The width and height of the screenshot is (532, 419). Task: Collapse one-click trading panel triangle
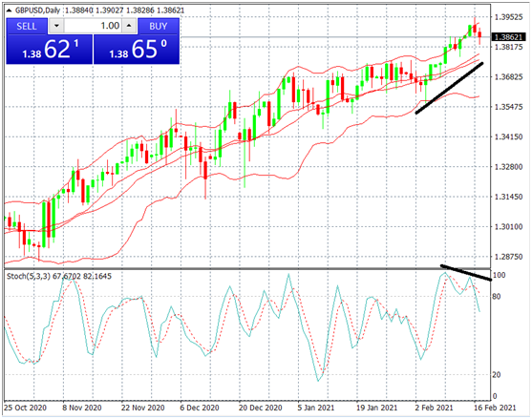pyautogui.click(x=10, y=10)
